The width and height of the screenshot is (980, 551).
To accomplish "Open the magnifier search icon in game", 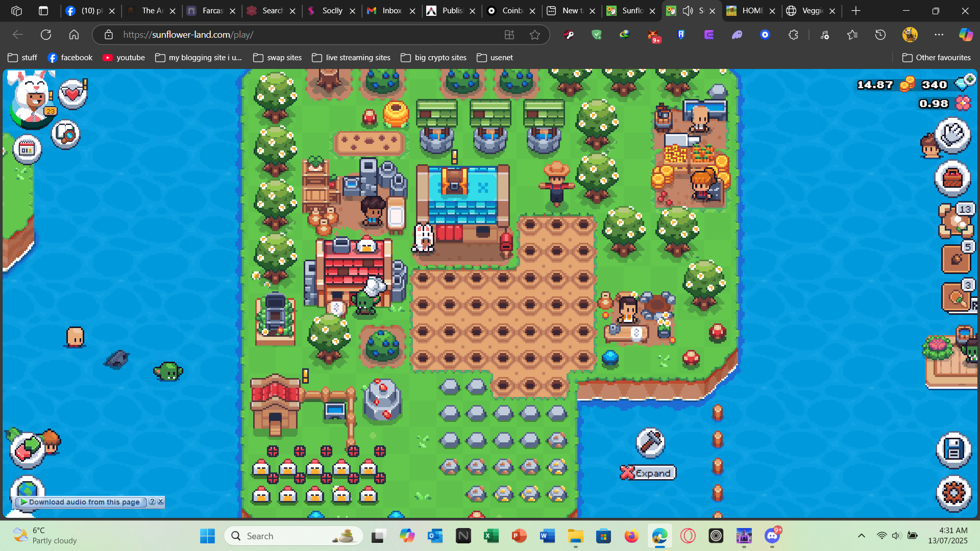I will tap(66, 135).
